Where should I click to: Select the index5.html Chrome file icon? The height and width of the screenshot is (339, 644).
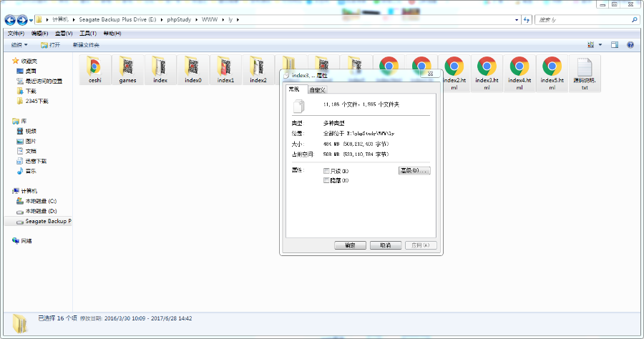click(552, 67)
